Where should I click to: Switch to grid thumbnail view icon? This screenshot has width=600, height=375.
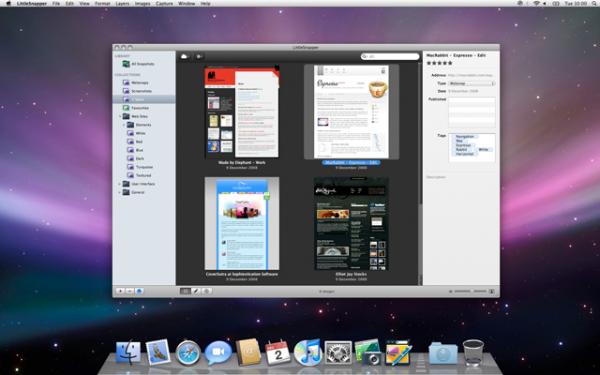pos(185,291)
